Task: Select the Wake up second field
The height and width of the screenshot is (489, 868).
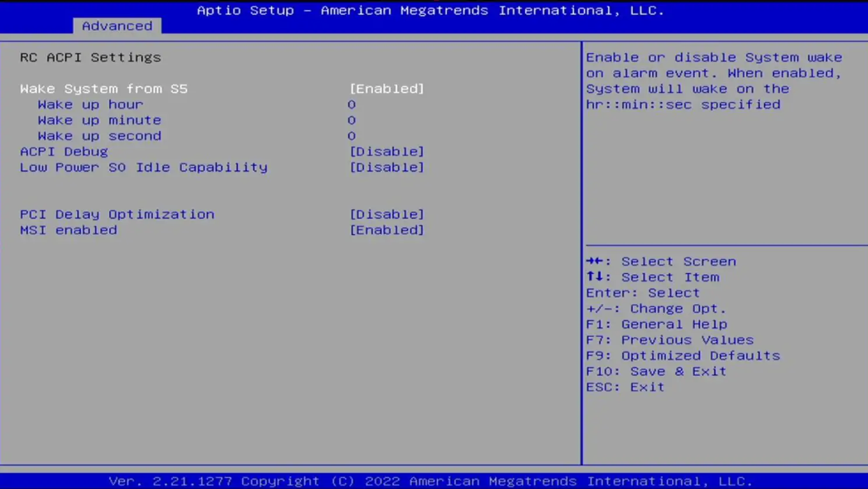Action: pos(99,136)
